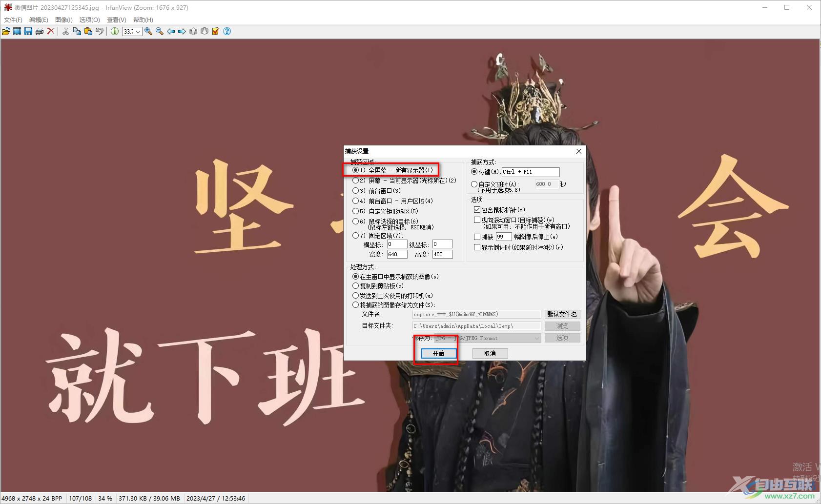The image size is (821, 504).
Task: Click the capture count field showing 99
Action: pos(504,237)
